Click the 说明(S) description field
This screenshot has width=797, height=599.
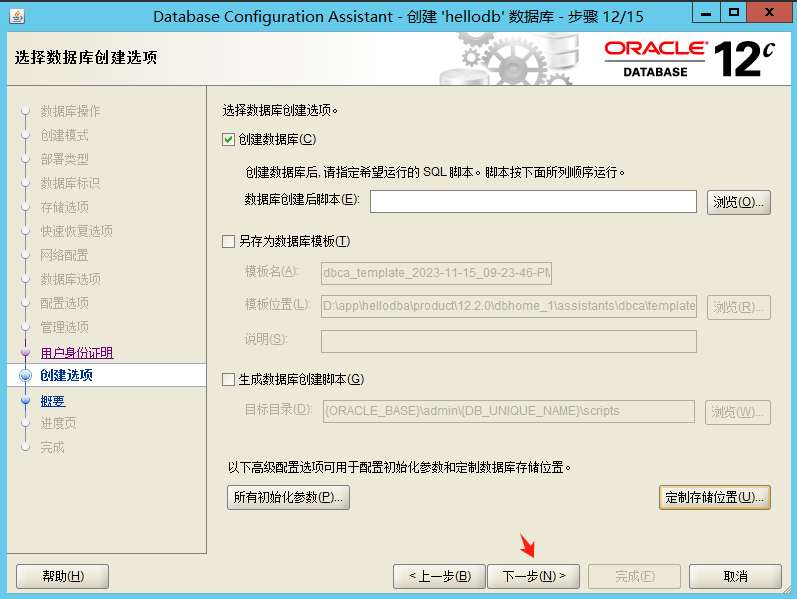pyautogui.click(x=508, y=341)
